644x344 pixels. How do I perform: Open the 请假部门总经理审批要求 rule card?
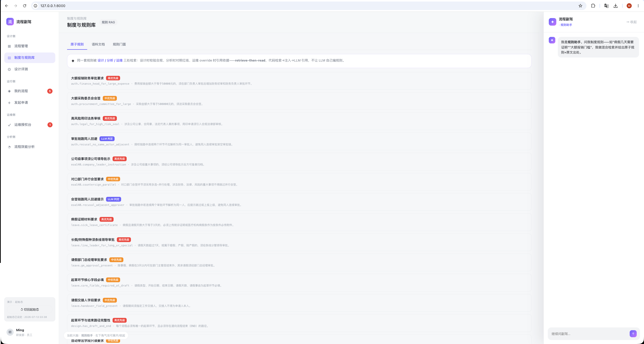[x=299, y=262]
